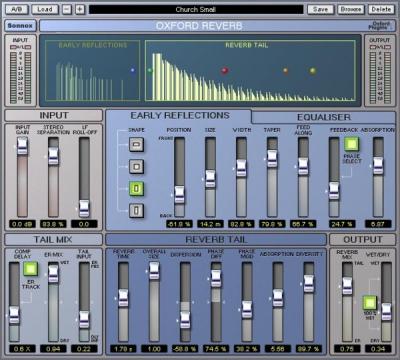The height and width of the screenshot is (360, 400).
Task: Click the Stereo Separation slider handle
Action: (x=53, y=156)
